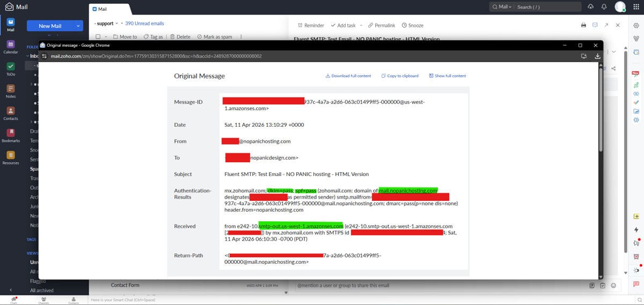
Task: Click Move to in the mail toolbar
Action: click(x=125, y=37)
